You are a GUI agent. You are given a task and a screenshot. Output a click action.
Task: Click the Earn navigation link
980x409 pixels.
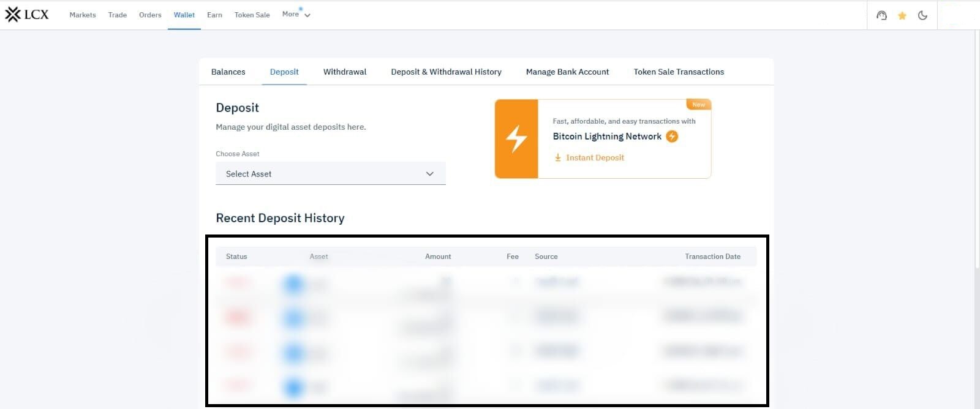point(214,15)
